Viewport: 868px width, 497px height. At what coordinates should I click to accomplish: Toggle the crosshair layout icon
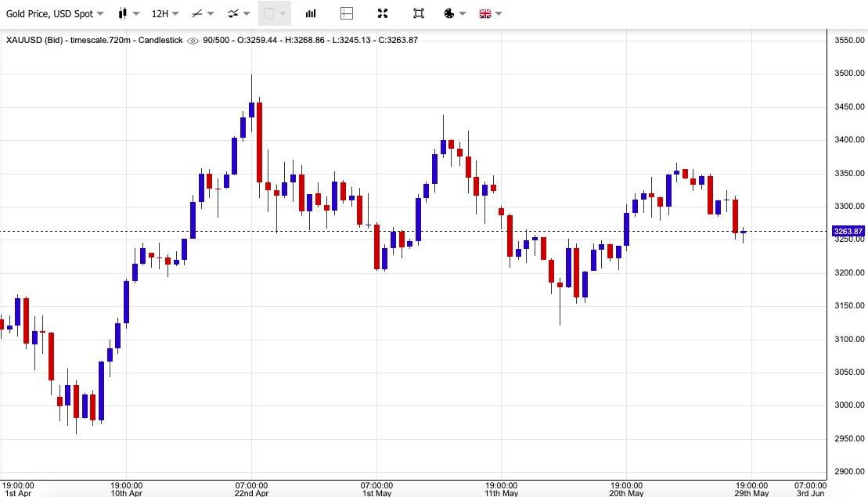click(x=347, y=14)
